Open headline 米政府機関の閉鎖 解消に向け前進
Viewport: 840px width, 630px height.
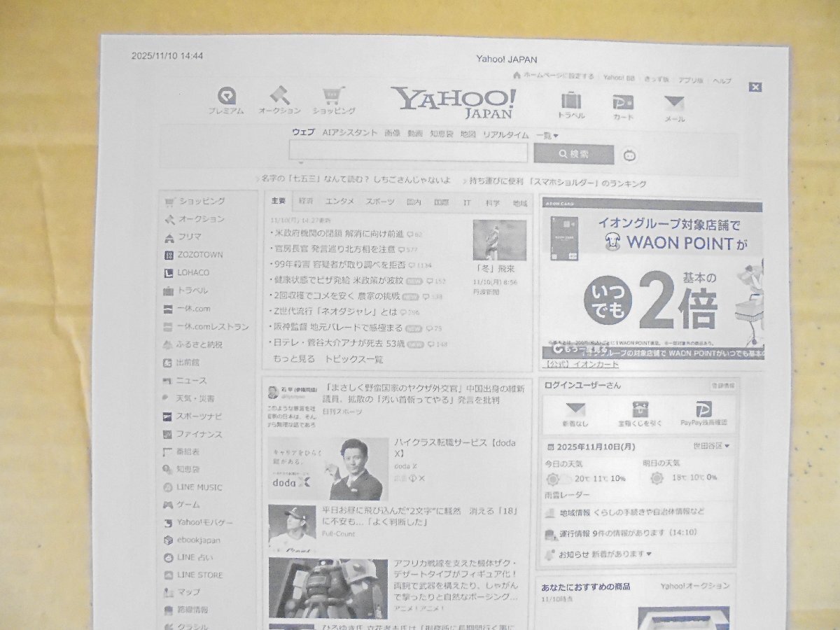coord(337,233)
